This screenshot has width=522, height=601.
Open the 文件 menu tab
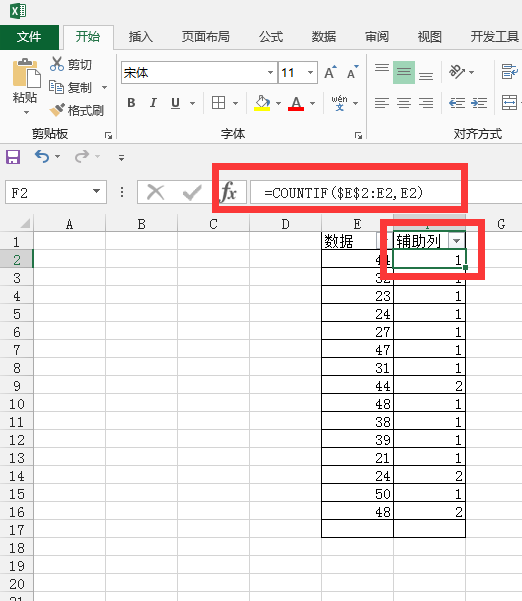pyautogui.click(x=29, y=37)
